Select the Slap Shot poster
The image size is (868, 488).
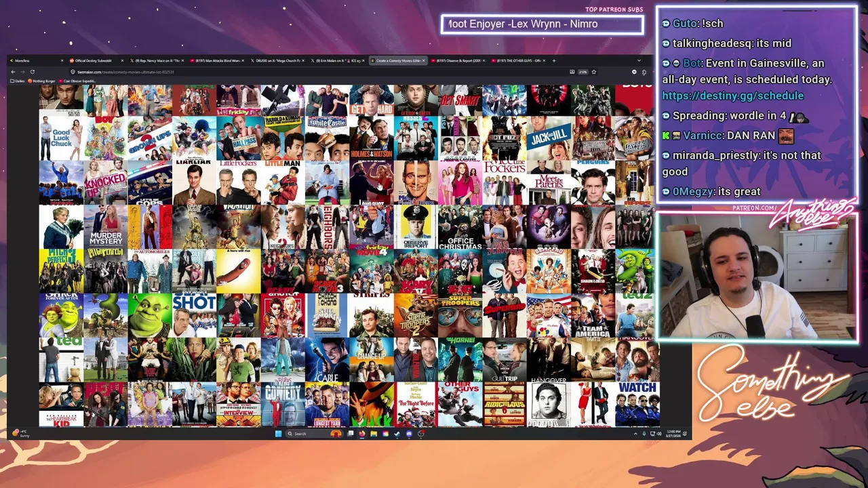click(x=194, y=317)
